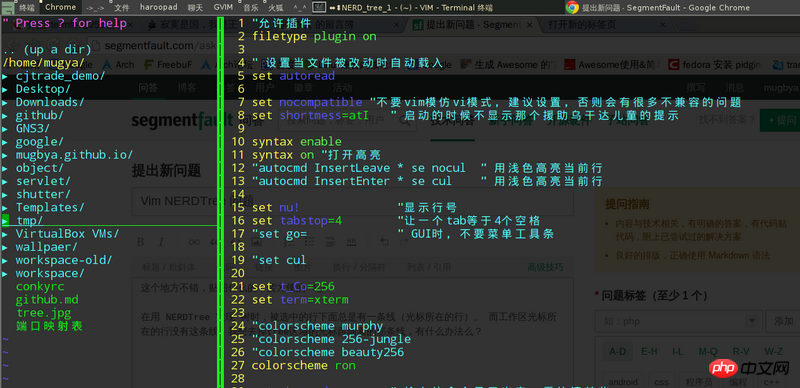Click the undo arrow in editor toolbar

click(x=385, y=241)
